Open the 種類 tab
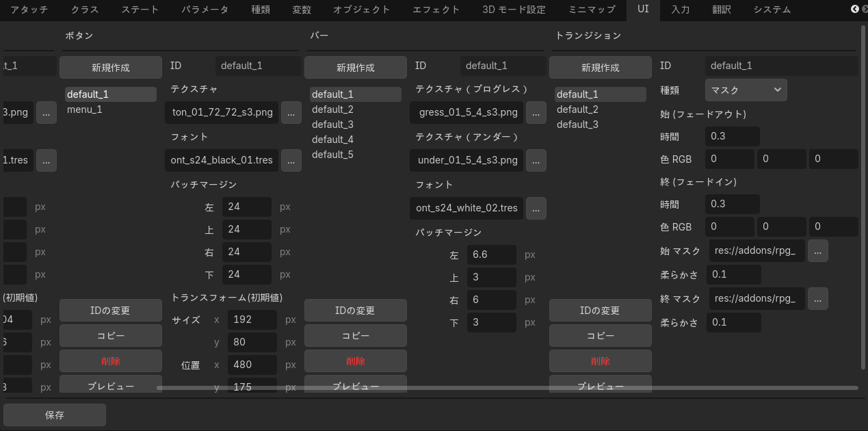The image size is (868, 431). [x=261, y=10]
